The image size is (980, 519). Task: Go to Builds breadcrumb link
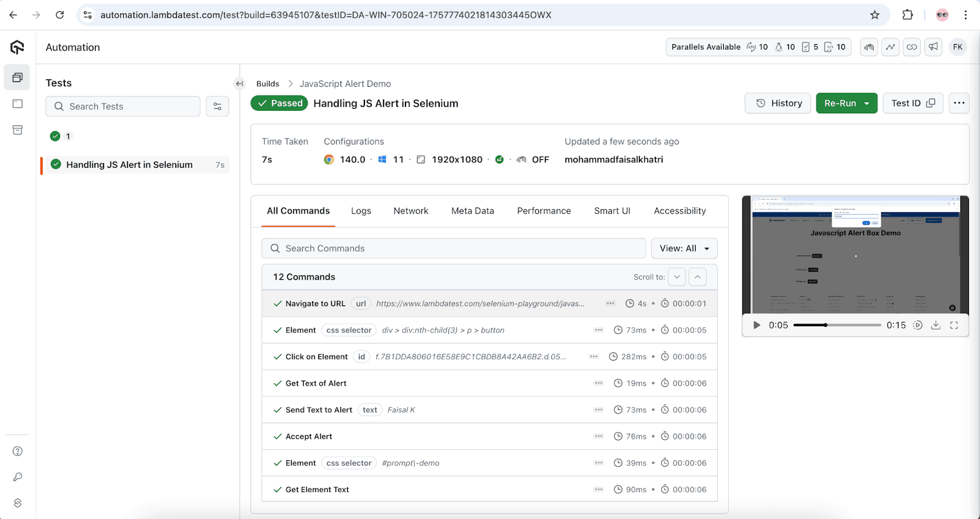[268, 84]
